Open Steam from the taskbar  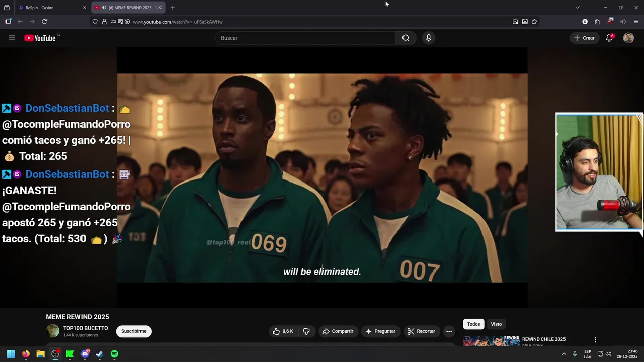(x=100, y=354)
